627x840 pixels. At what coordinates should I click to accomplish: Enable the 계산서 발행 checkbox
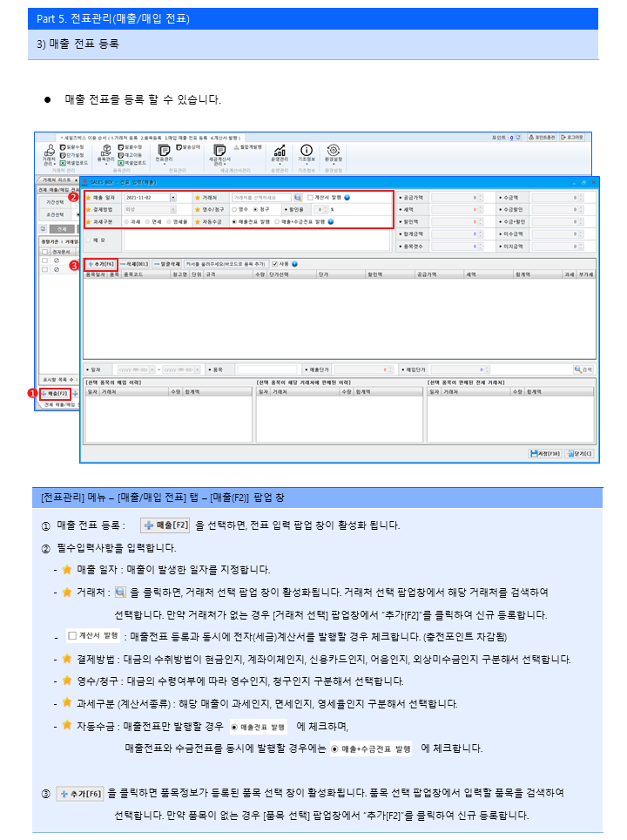click(310, 198)
